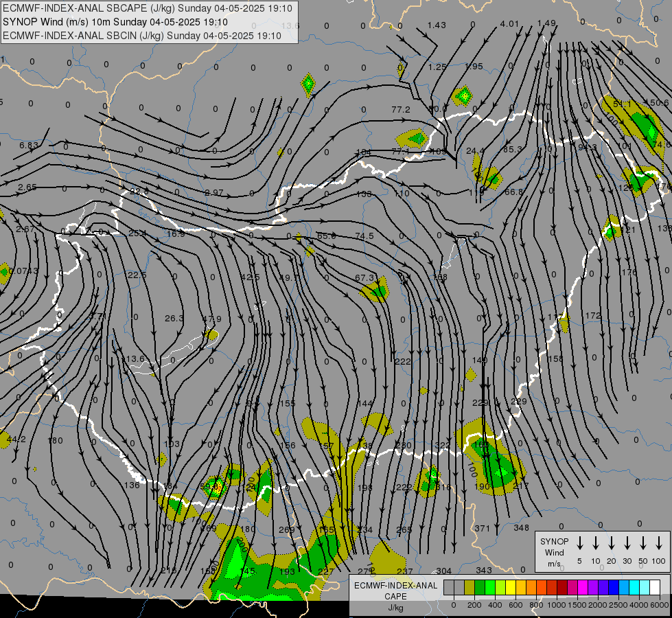
Task: Click the map value '44.2'
Action: pyautogui.click(x=16, y=439)
